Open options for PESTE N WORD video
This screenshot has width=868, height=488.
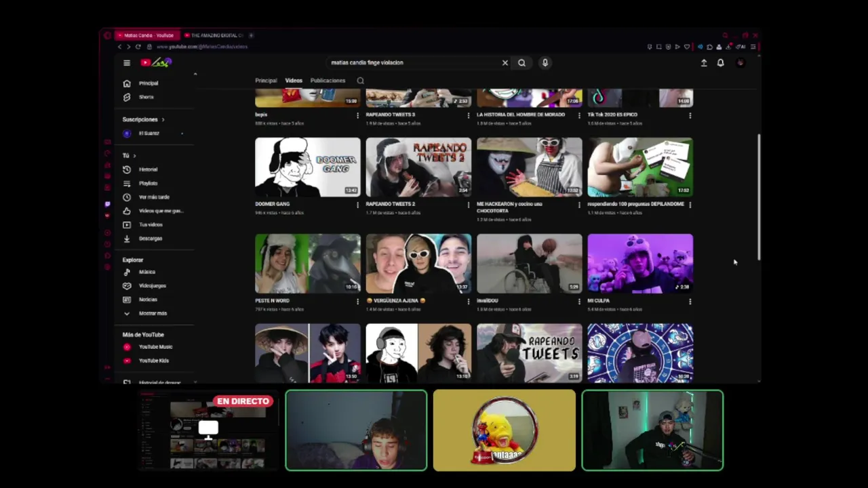click(357, 301)
